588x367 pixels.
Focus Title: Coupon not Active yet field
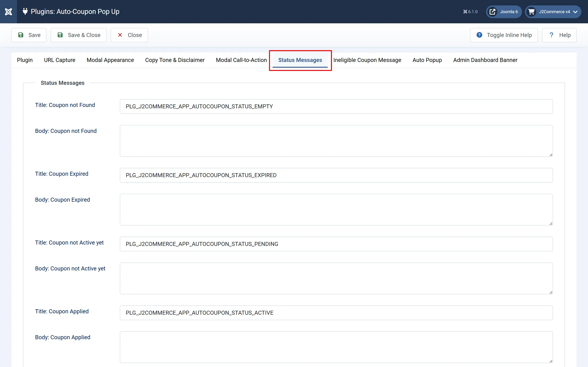(x=336, y=244)
